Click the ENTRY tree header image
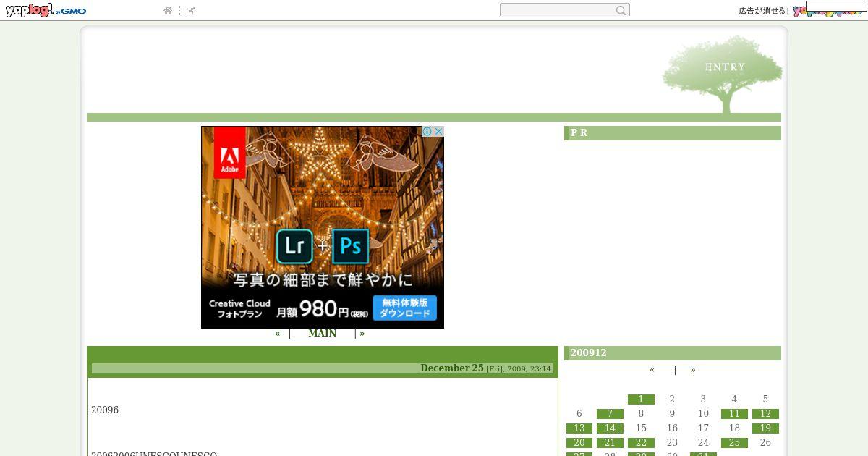 tap(722, 74)
